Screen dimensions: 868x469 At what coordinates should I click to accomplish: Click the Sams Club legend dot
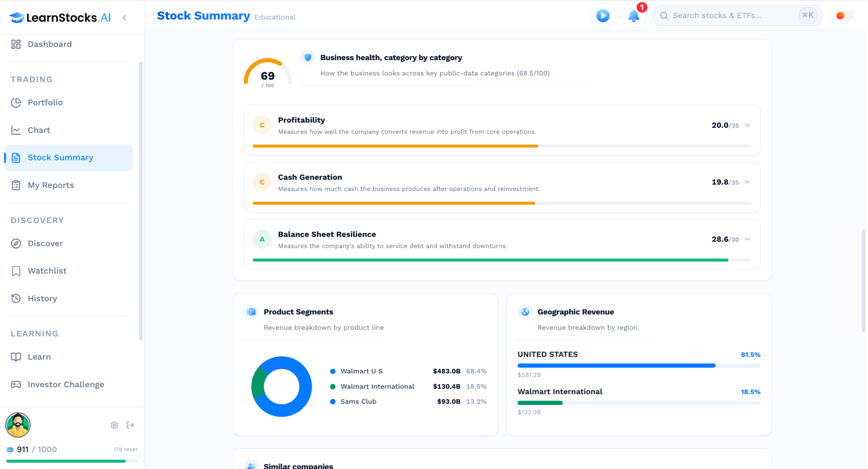pos(333,402)
